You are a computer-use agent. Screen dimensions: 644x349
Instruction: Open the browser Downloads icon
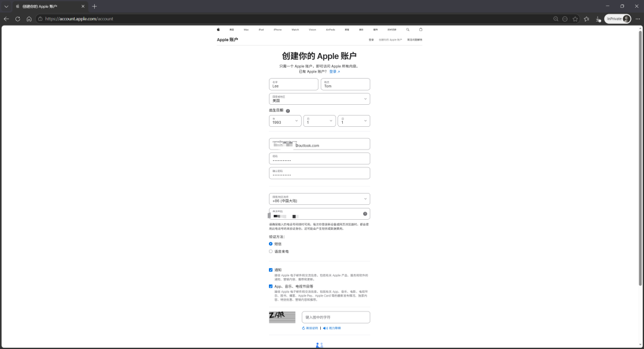pyautogui.click(x=597, y=19)
